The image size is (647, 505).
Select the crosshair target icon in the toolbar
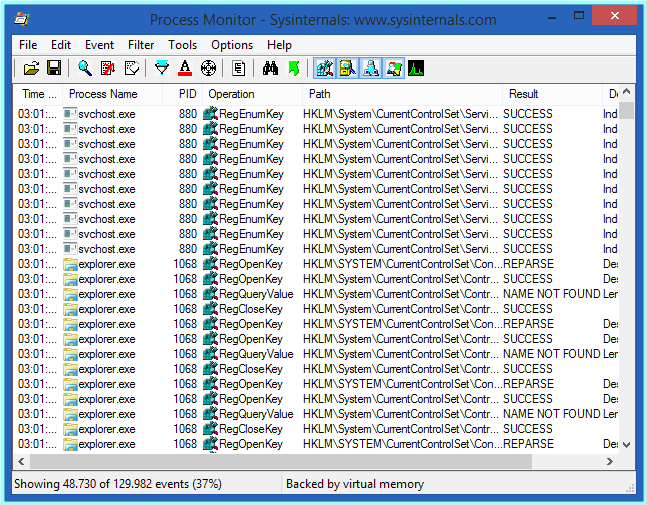pyautogui.click(x=208, y=68)
